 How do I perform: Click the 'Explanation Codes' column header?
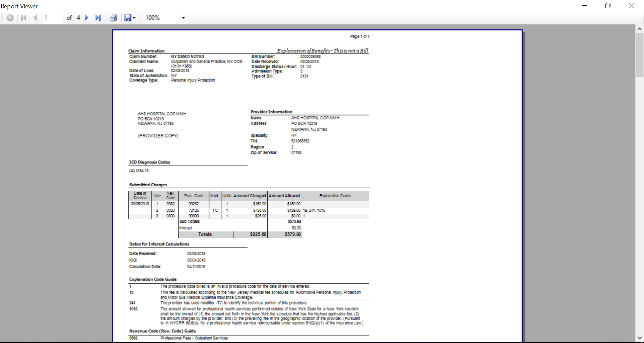[x=335, y=196]
